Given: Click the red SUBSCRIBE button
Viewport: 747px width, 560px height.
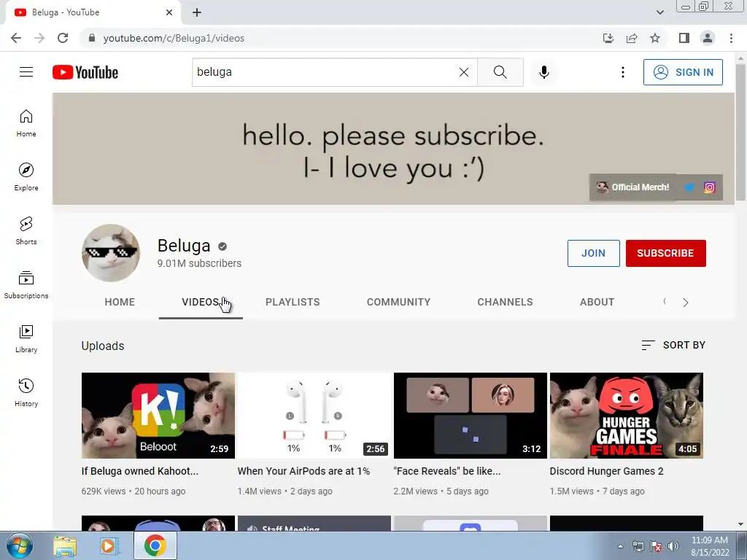Looking at the screenshot, I should coord(665,253).
